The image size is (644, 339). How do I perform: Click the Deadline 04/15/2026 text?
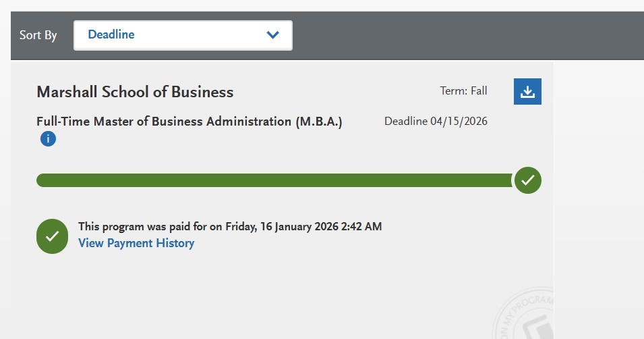(x=436, y=122)
